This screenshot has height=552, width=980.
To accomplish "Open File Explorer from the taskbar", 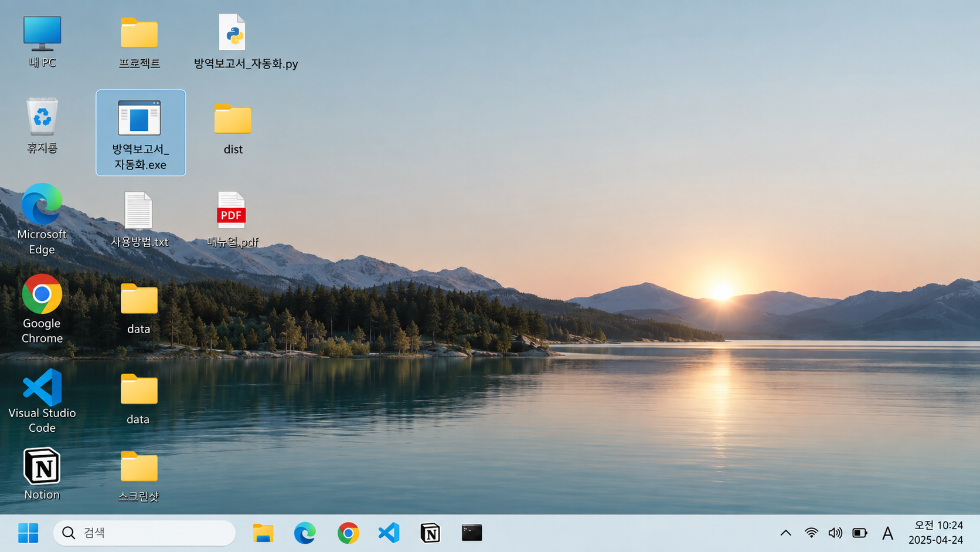I will tap(263, 533).
